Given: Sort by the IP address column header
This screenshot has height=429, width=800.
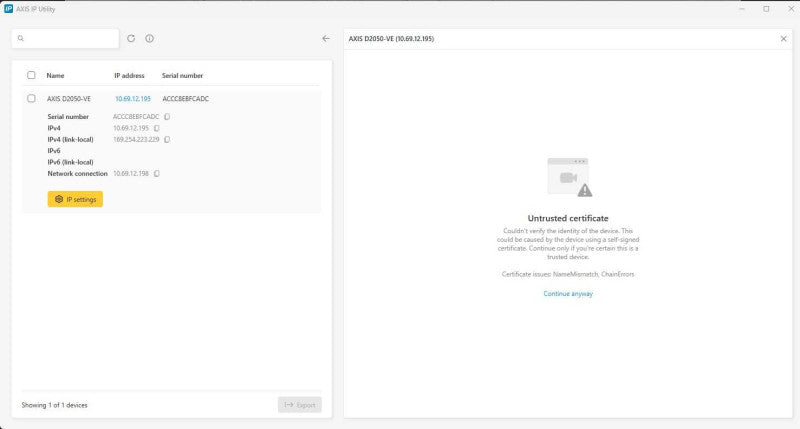Looking at the screenshot, I should pyautogui.click(x=129, y=75).
